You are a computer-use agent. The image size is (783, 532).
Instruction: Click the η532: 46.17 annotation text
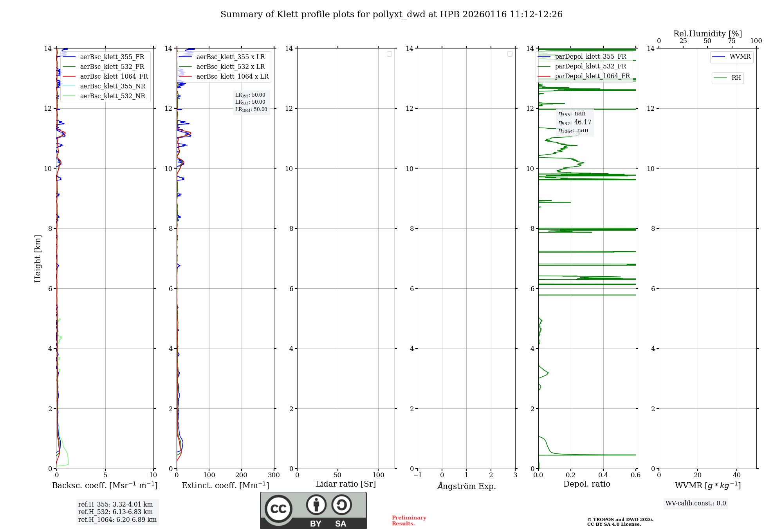[575, 122]
